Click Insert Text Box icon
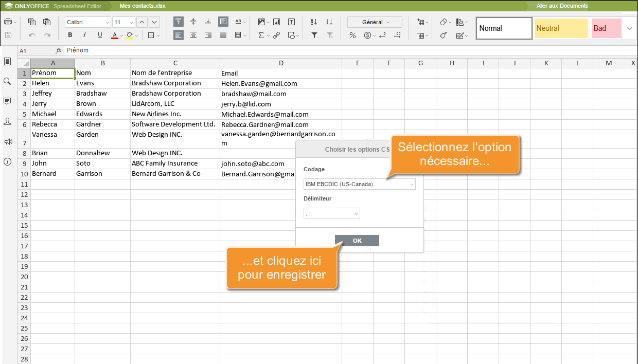Viewport: 638px width, 364px height. click(x=292, y=22)
